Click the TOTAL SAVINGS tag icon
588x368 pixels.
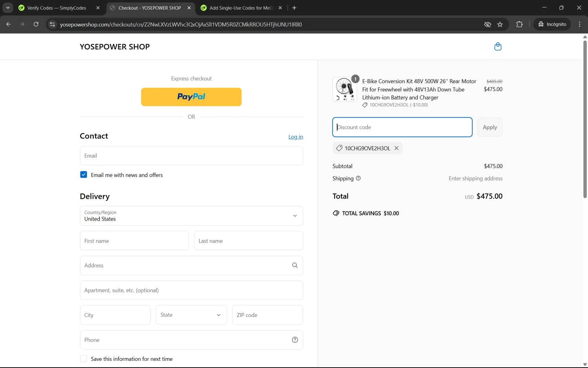pos(336,213)
